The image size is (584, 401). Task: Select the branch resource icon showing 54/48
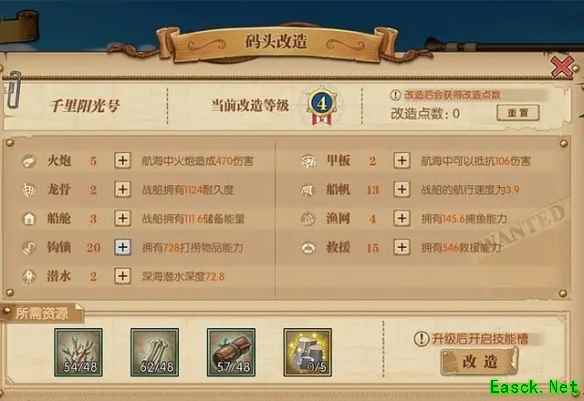point(79,352)
